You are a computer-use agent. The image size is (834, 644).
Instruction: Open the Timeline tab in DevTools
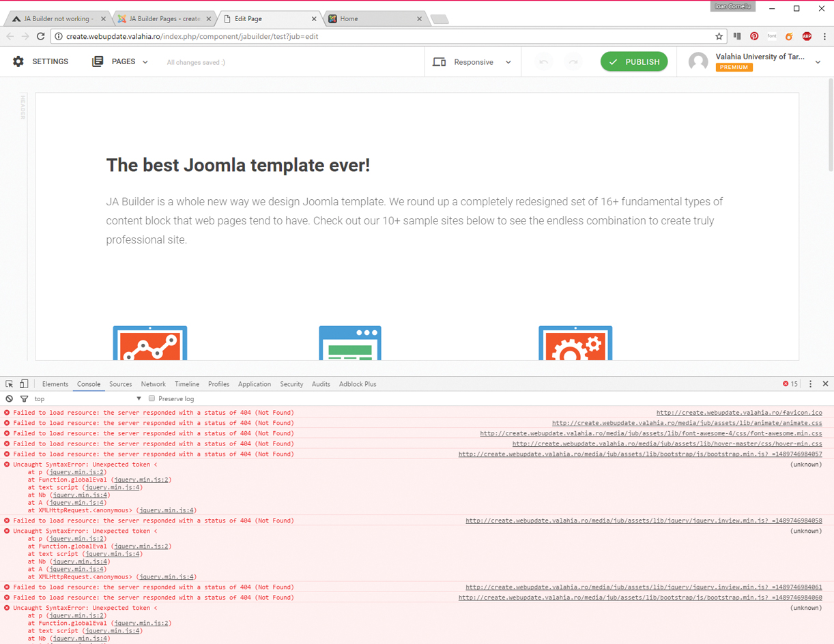point(187,384)
